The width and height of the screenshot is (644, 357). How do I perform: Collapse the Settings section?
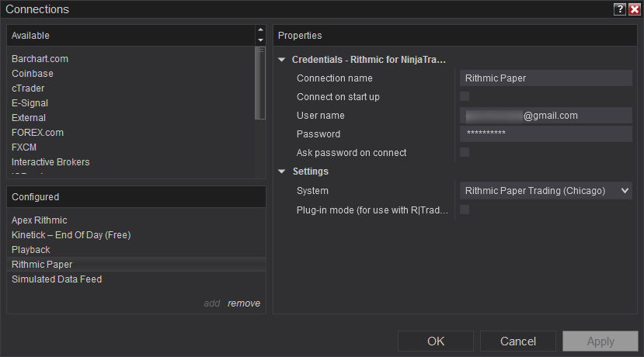click(282, 172)
